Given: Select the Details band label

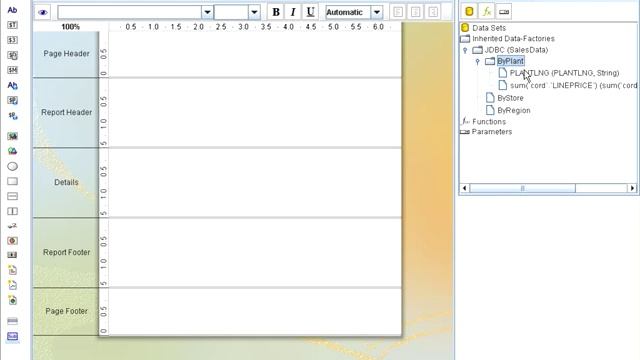Looking at the screenshot, I should pyautogui.click(x=66, y=182).
